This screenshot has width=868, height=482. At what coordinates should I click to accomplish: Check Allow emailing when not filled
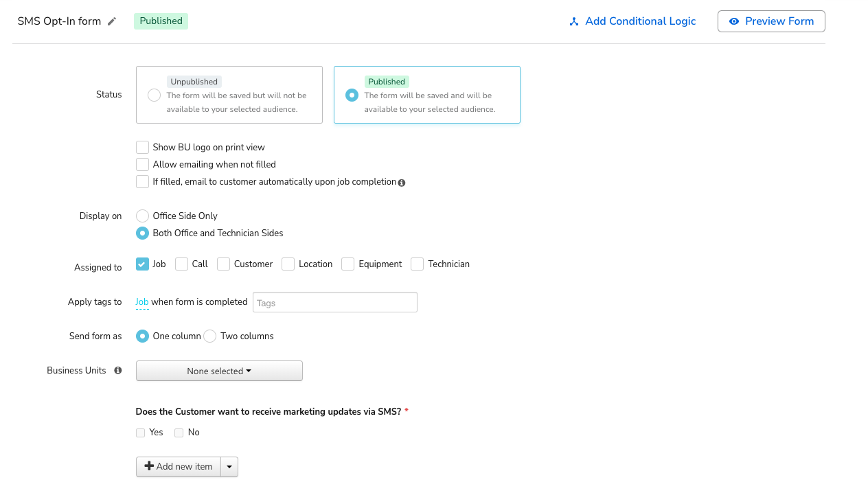pyautogui.click(x=142, y=164)
